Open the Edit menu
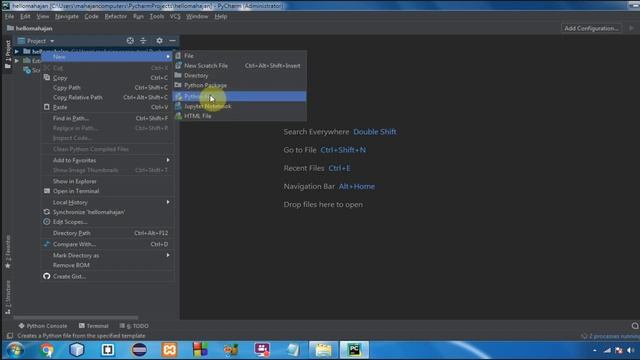This screenshot has width=640, height=360. (25, 17)
